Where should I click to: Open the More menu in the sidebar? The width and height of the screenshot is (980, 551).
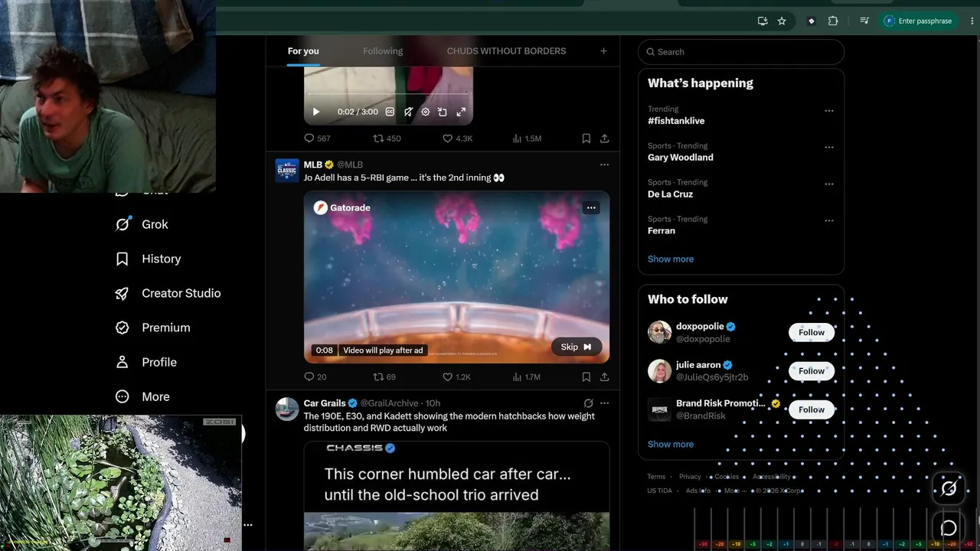click(x=142, y=396)
